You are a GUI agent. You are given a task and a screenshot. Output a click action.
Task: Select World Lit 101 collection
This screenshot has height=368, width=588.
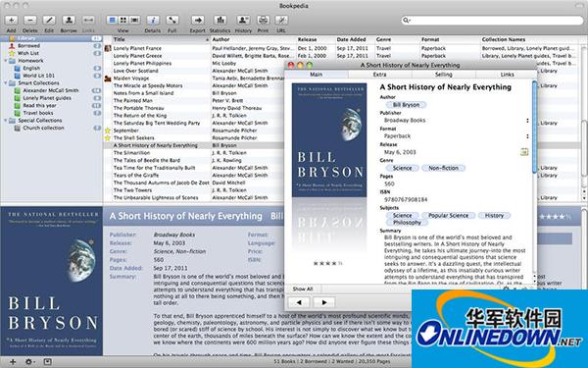click(x=51, y=76)
